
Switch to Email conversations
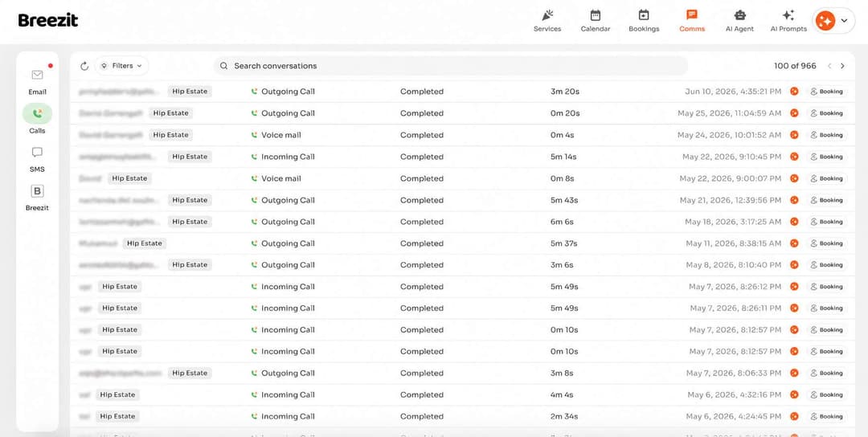[37, 82]
